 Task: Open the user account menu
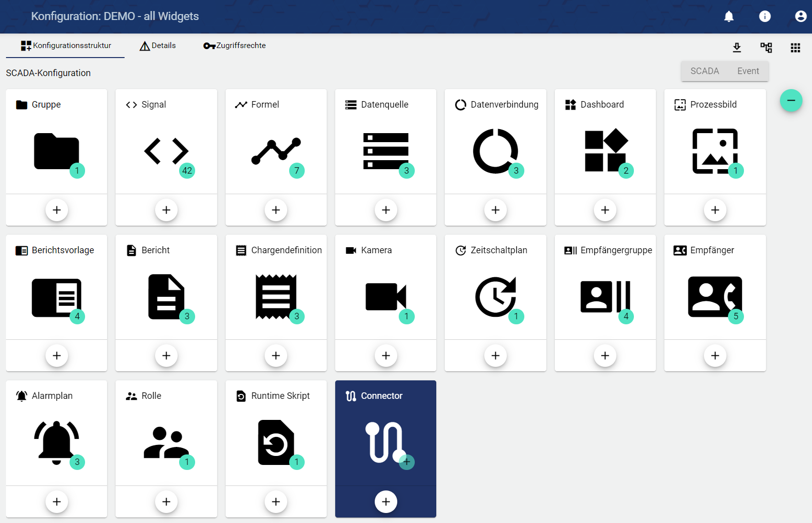(800, 17)
